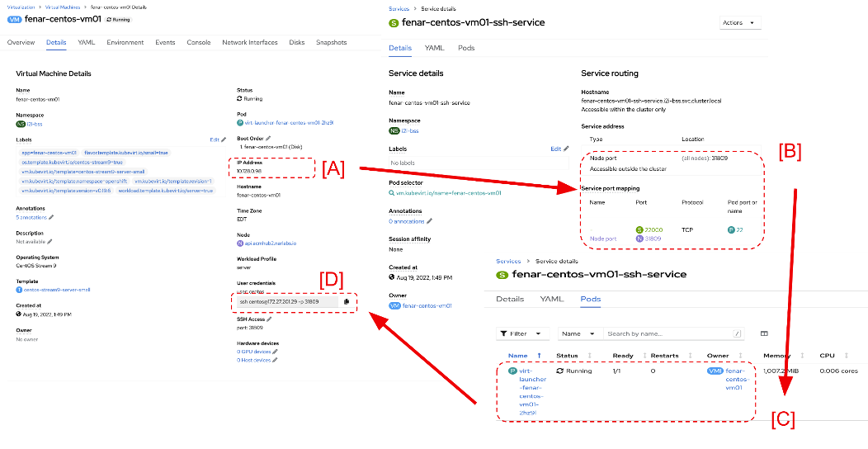The image size is (868, 449).
Task: Open the Name search-type dropdown
Action: click(579, 333)
